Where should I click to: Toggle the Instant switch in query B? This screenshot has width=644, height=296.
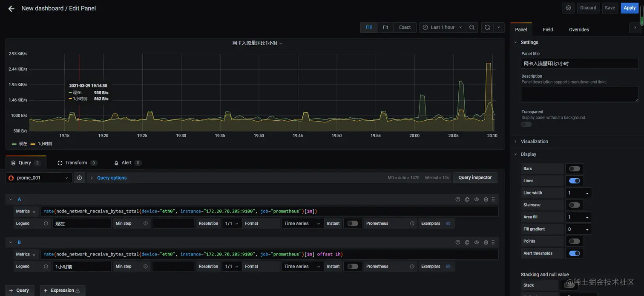coord(353,267)
